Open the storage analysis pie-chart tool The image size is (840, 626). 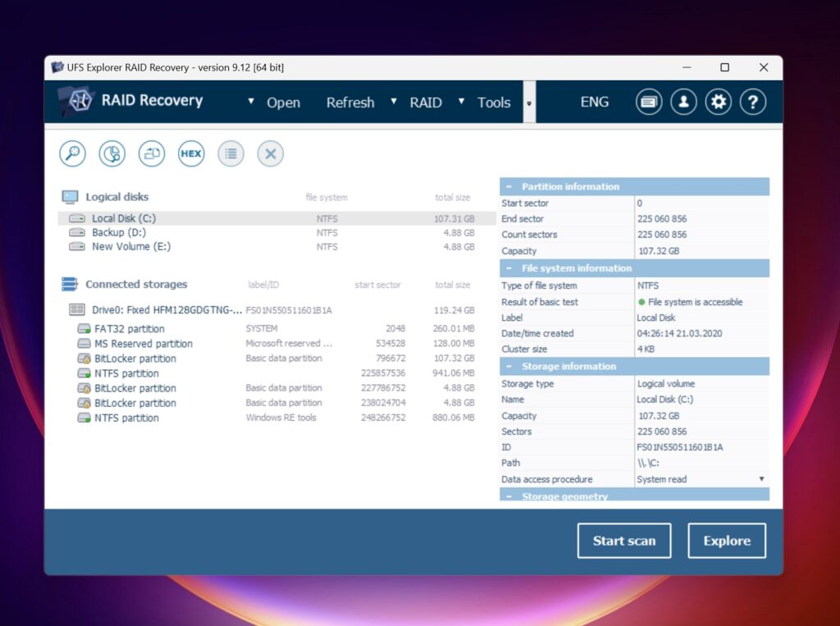112,153
